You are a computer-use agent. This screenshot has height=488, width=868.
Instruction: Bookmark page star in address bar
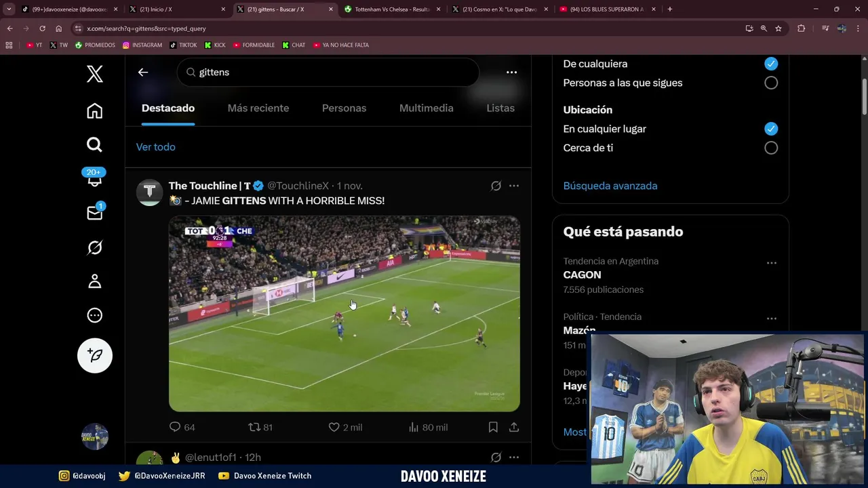(x=778, y=28)
